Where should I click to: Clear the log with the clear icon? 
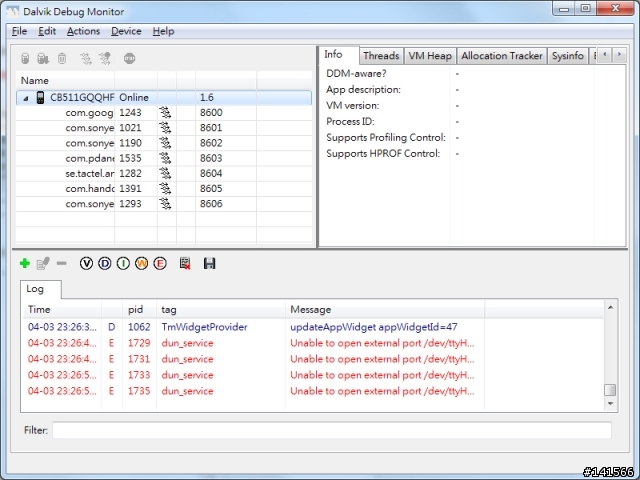(185, 263)
